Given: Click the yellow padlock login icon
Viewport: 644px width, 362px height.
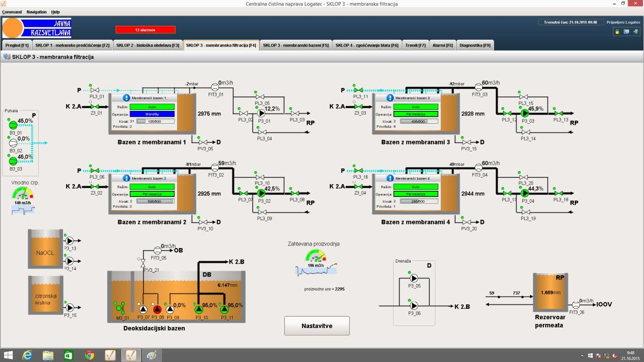Looking at the screenshot, I should [x=617, y=32].
